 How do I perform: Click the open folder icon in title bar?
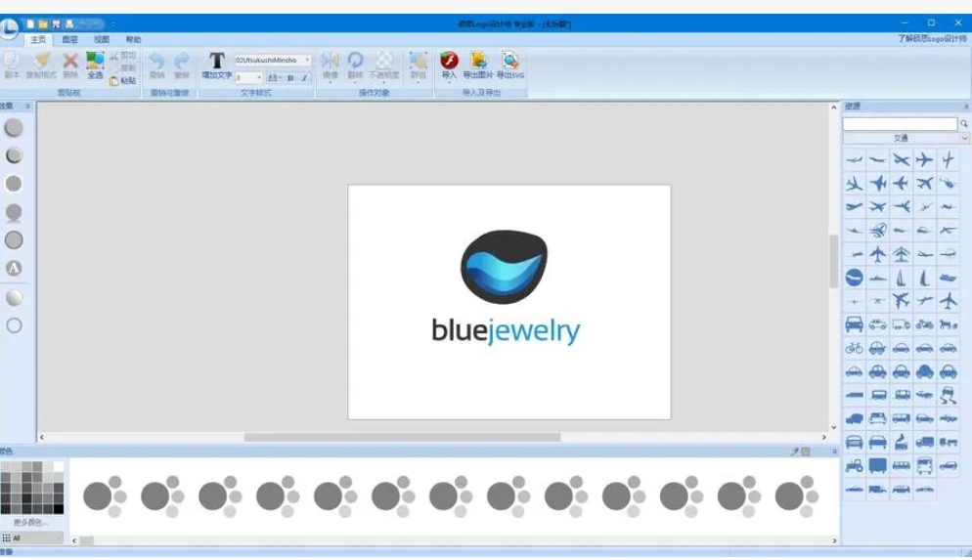point(43,24)
